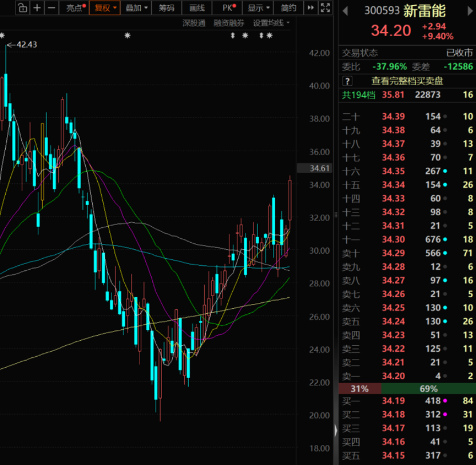Open the 叠加 overlay dropdown

pyautogui.click(x=136, y=8)
